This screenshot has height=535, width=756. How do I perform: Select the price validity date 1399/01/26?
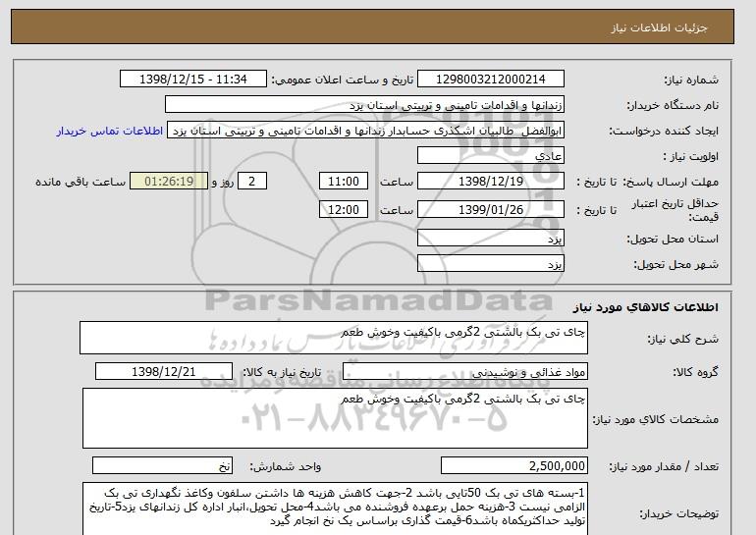[x=491, y=210]
